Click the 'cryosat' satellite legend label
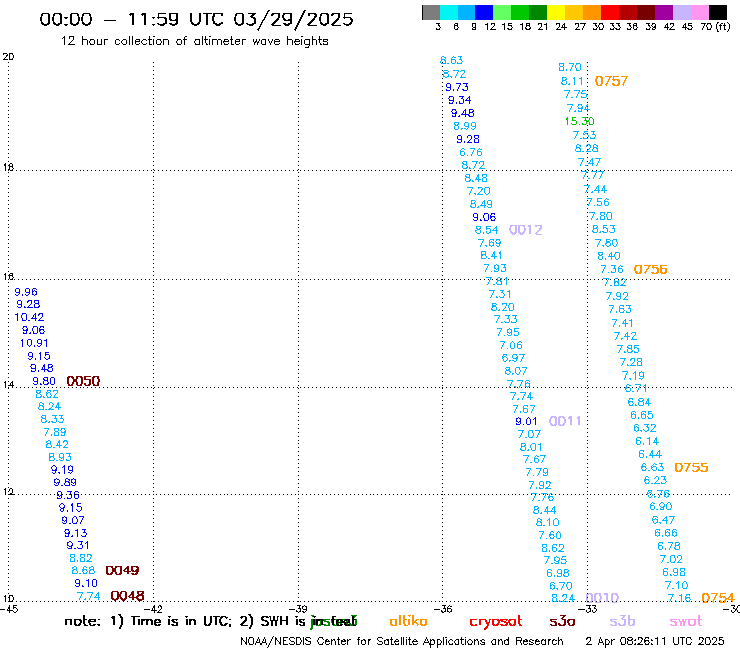This screenshot has width=740, height=650. point(496,622)
